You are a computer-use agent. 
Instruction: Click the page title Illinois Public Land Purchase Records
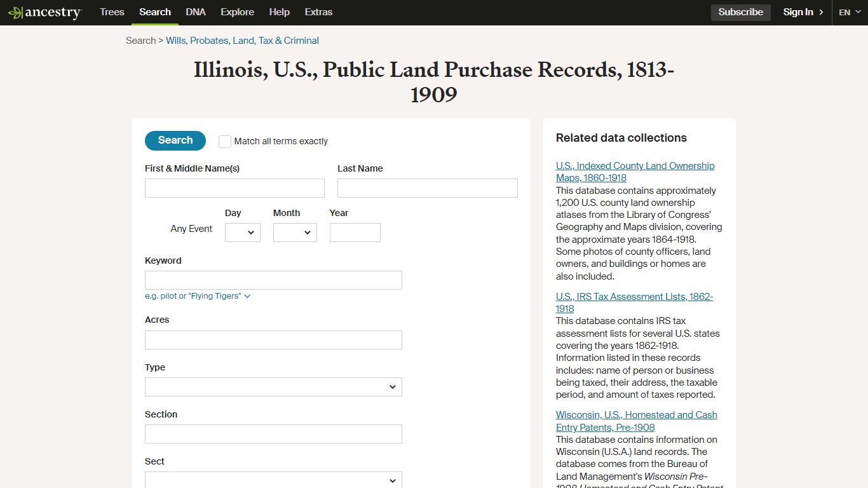pos(434,82)
